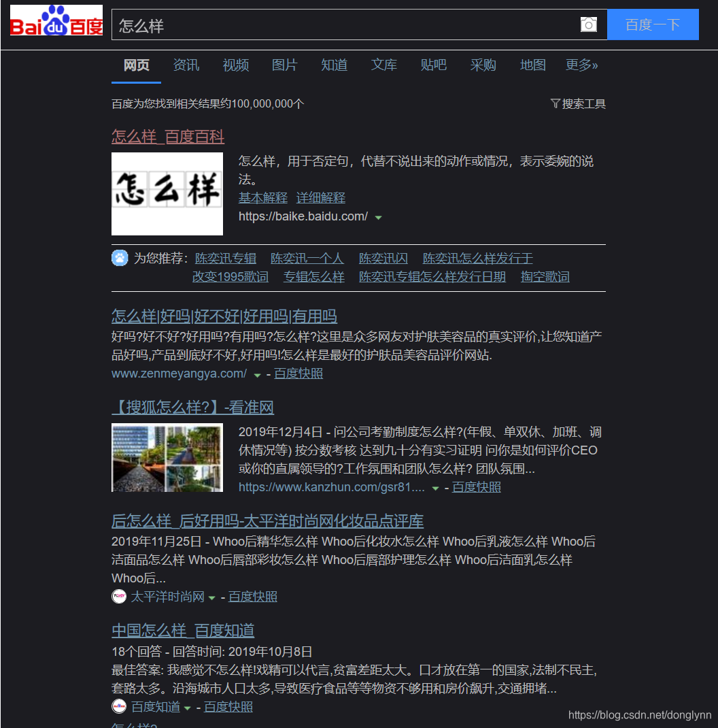Open recommended link 掏空歌词

(x=545, y=277)
